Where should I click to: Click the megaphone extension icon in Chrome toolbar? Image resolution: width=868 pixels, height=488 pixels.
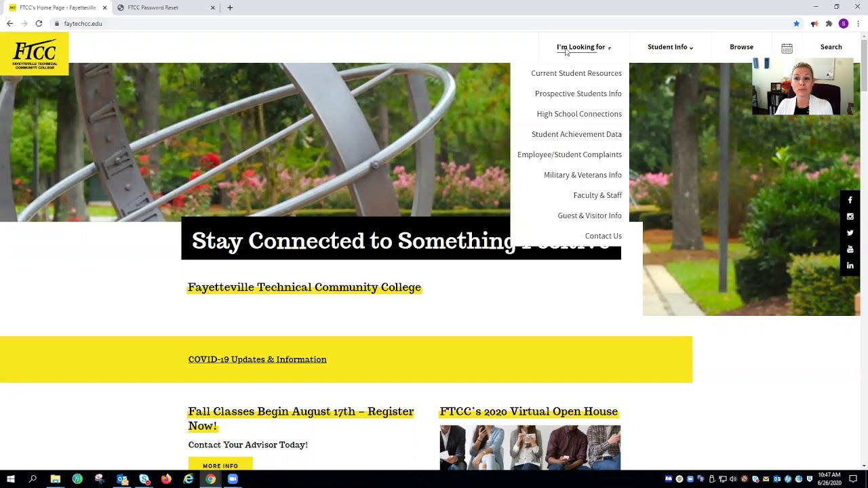(814, 24)
